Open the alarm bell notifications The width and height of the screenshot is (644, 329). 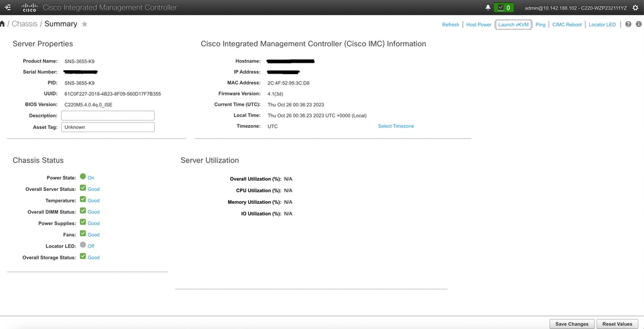(x=488, y=7)
